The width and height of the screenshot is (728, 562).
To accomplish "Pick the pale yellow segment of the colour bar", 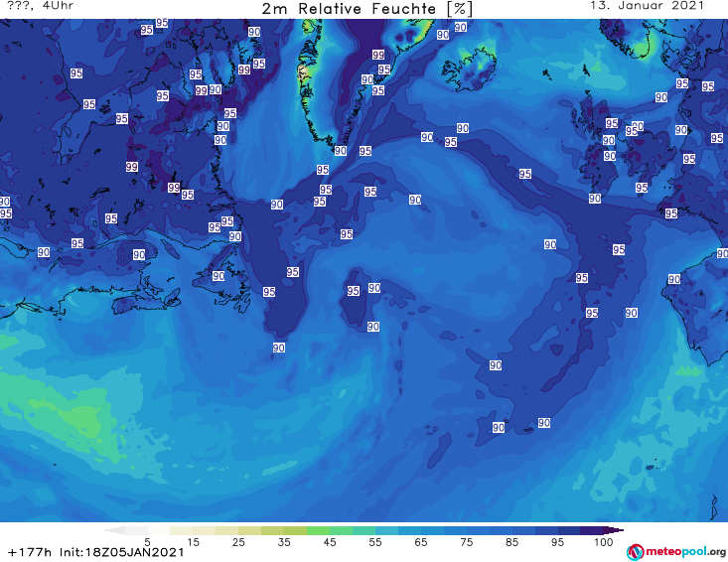I will click(x=182, y=530).
